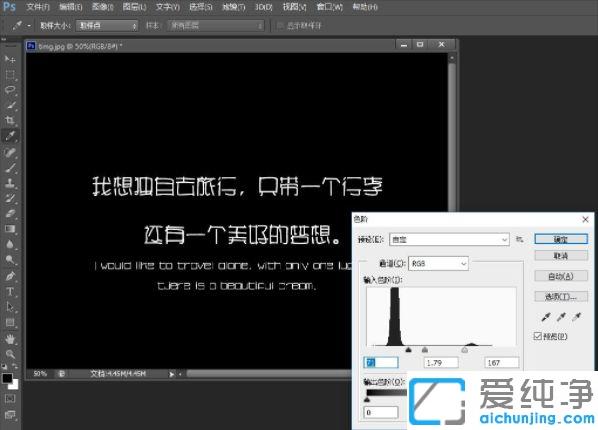
Task: Close the 色阶 Levels dialog
Action: [585, 219]
